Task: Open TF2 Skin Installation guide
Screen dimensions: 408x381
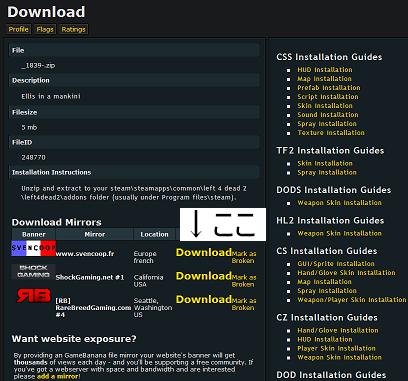Action: click(325, 163)
